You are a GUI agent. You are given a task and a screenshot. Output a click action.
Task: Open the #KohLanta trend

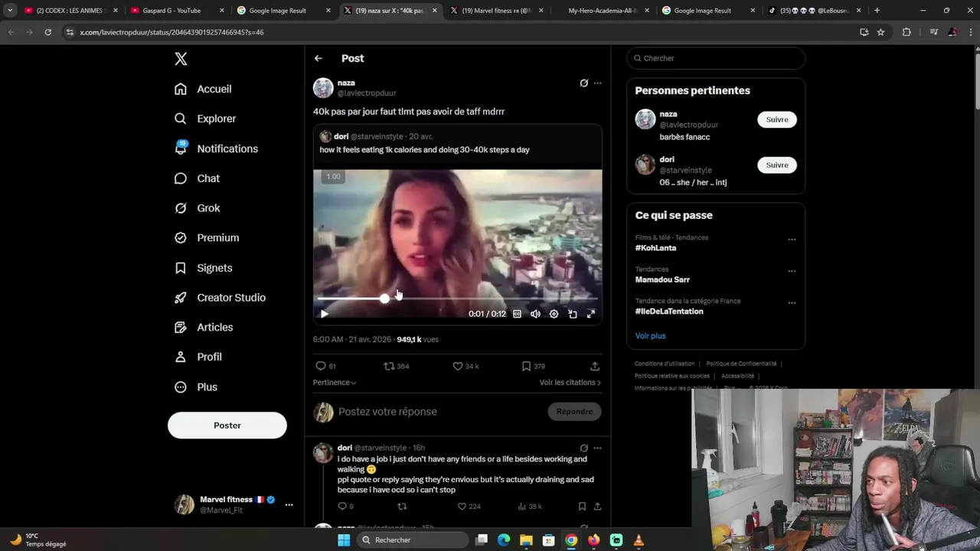(655, 248)
